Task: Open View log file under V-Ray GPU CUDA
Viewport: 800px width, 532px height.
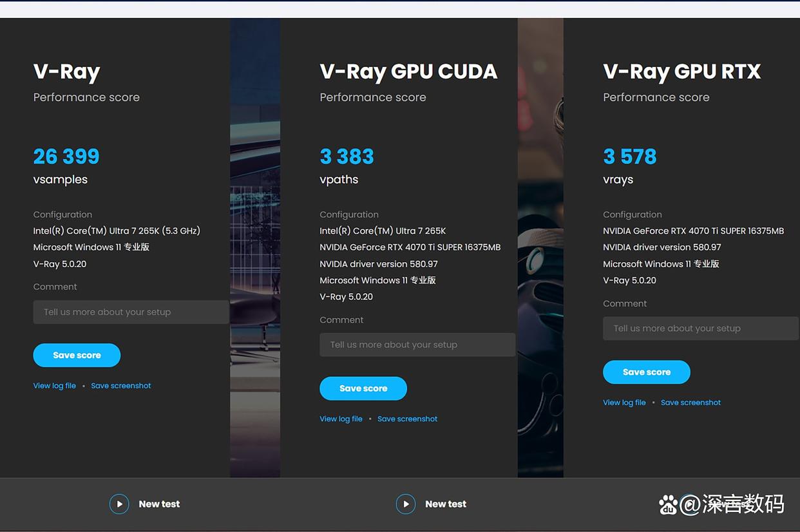Action: [341, 419]
